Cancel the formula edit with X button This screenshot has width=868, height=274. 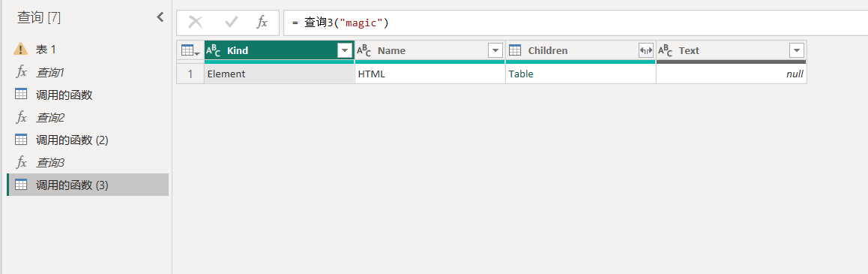196,23
